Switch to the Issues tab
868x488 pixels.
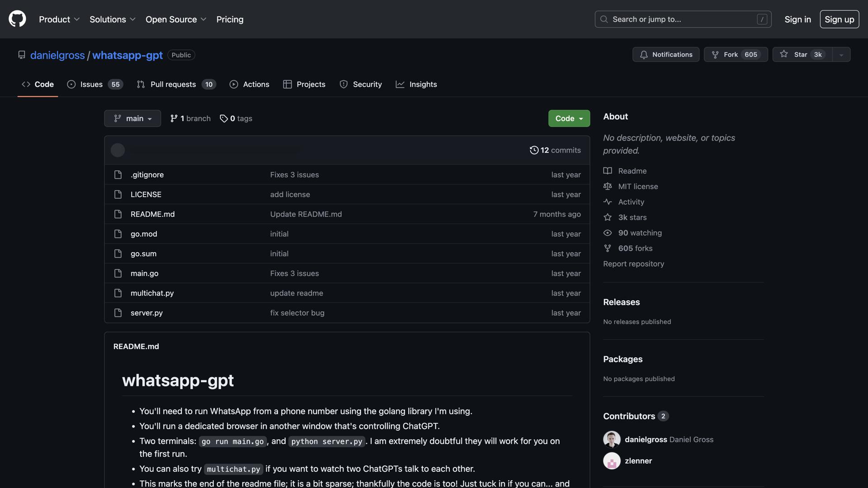91,84
